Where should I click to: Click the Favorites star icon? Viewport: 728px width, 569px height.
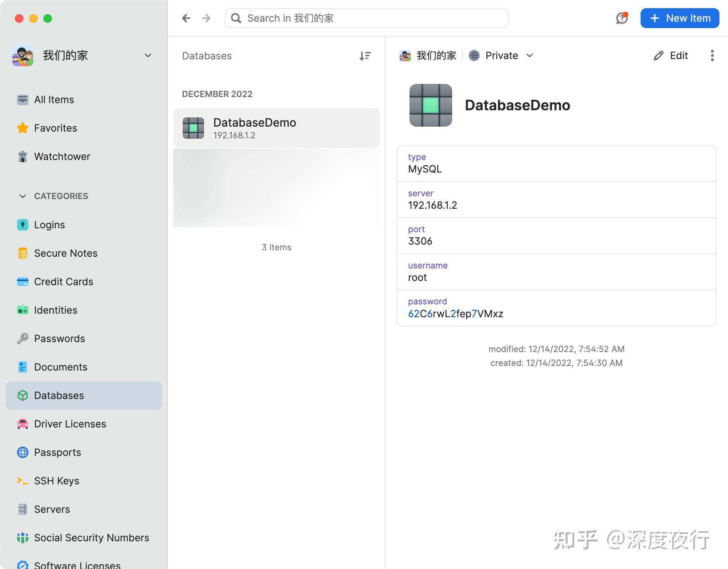(x=22, y=128)
